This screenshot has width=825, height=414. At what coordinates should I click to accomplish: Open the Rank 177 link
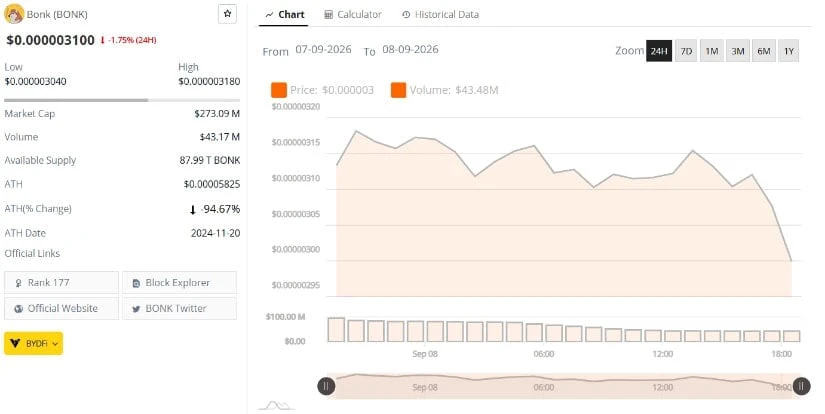click(x=62, y=282)
